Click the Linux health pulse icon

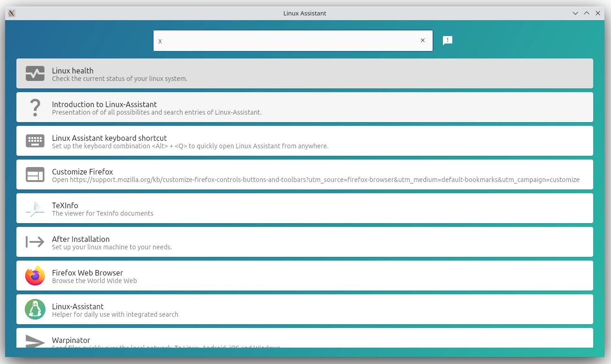click(x=35, y=73)
